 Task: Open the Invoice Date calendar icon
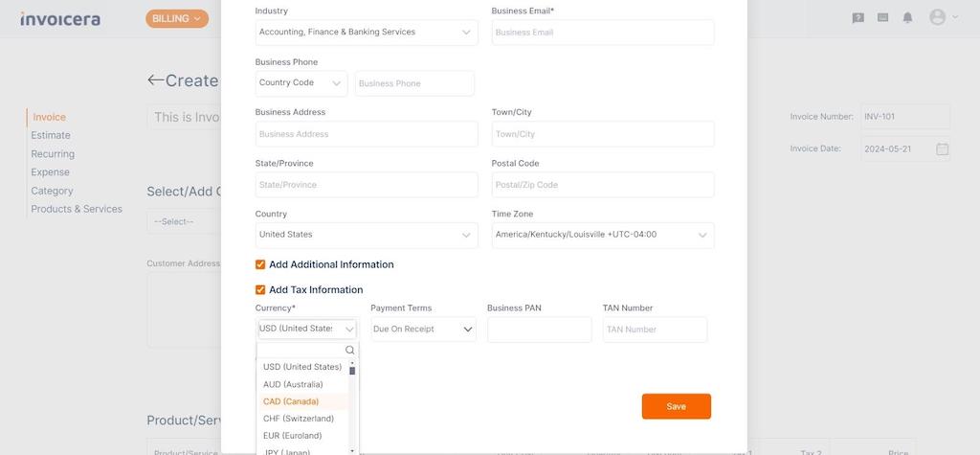coord(942,149)
